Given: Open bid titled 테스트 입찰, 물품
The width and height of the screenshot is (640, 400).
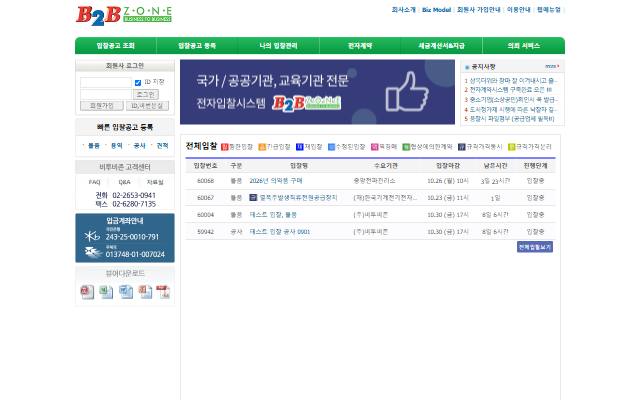Looking at the screenshot, I should click(273, 215).
